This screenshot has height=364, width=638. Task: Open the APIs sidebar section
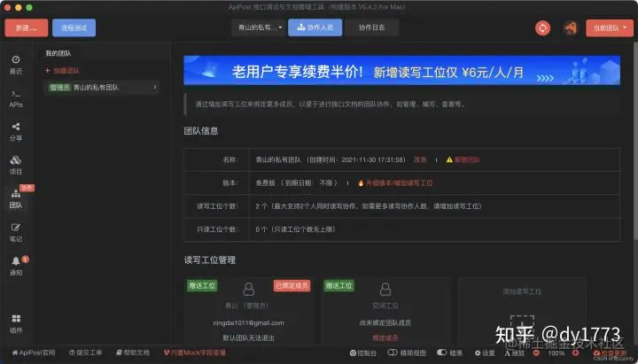[15, 99]
